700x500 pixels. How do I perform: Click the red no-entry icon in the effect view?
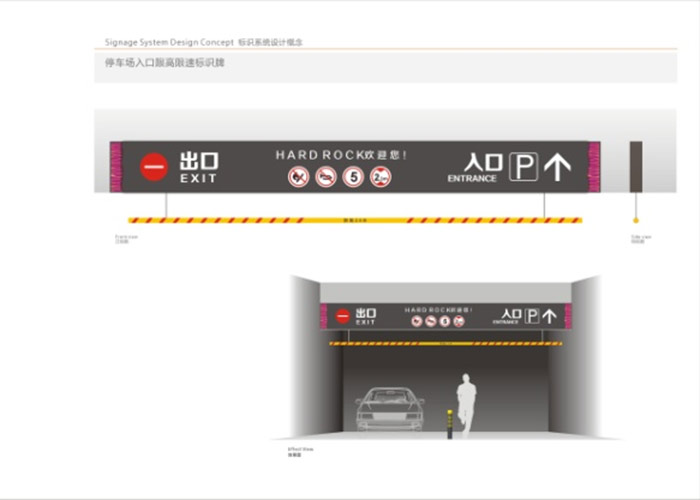pos(342,316)
